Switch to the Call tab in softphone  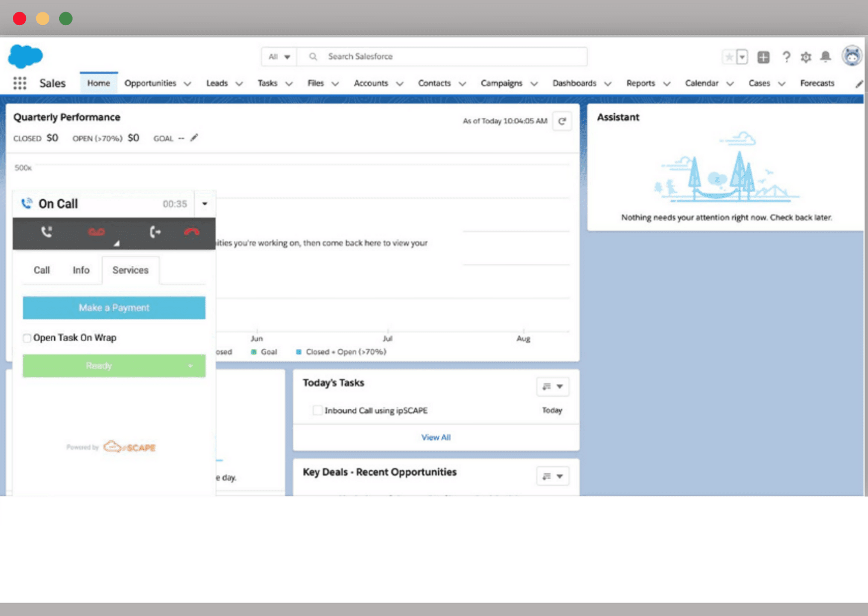pyautogui.click(x=42, y=270)
